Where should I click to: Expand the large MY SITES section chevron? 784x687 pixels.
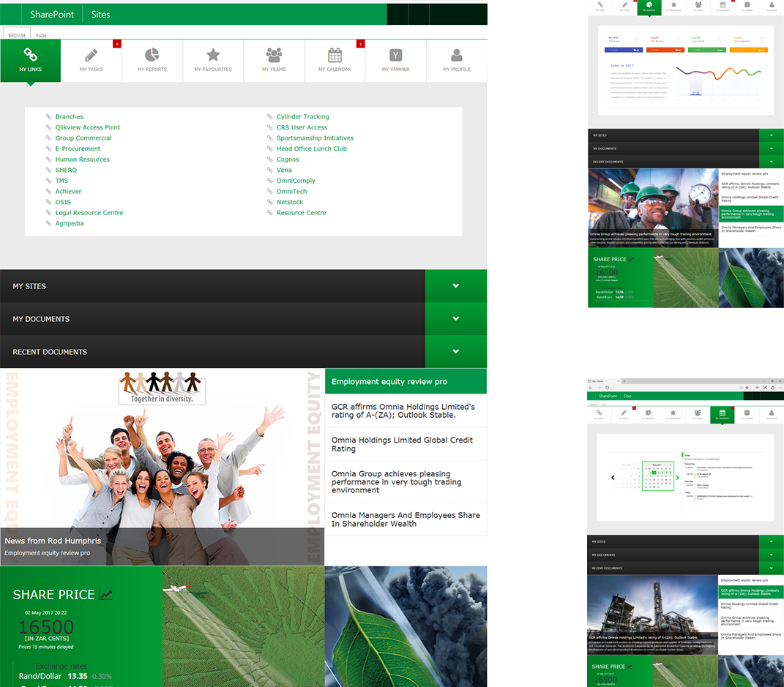pos(455,286)
